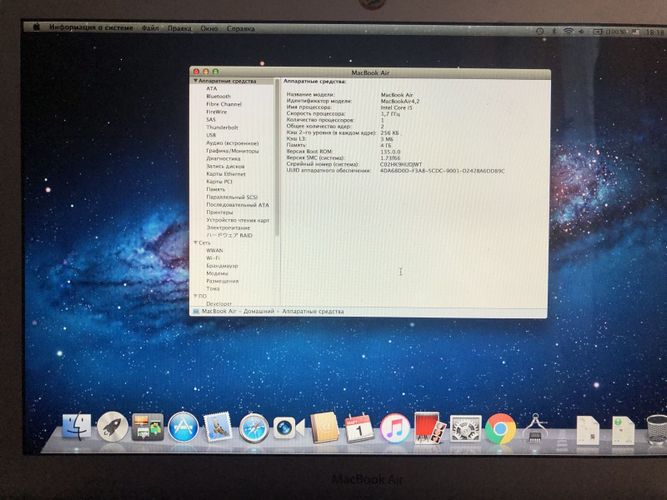This screenshot has width=667, height=500.
Task: Click Time Machine menu bar icon
Action: (539, 31)
